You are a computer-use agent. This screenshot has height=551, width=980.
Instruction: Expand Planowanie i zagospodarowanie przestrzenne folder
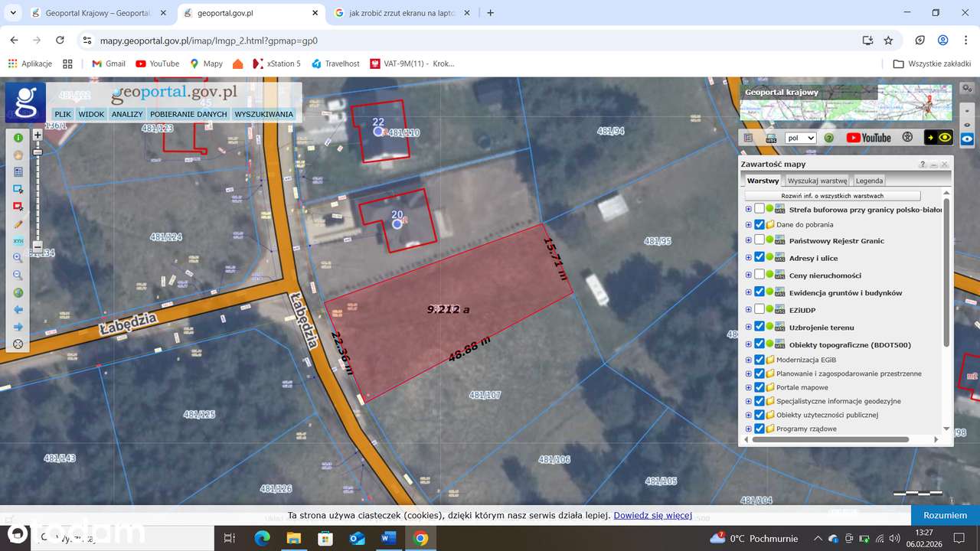[x=749, y=373]
